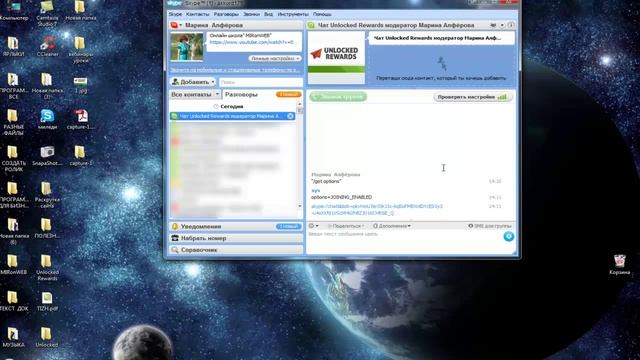The image size is (640, 360).
Task: Open СОЗДАТЬ РОЛИК desktop folder
Action: [x=13, y=158]
